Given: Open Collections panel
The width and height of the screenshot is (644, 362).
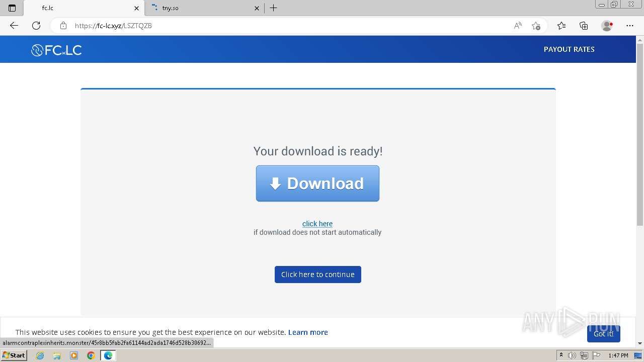Looking at the screenshot, I should click(x=584, y=26).
